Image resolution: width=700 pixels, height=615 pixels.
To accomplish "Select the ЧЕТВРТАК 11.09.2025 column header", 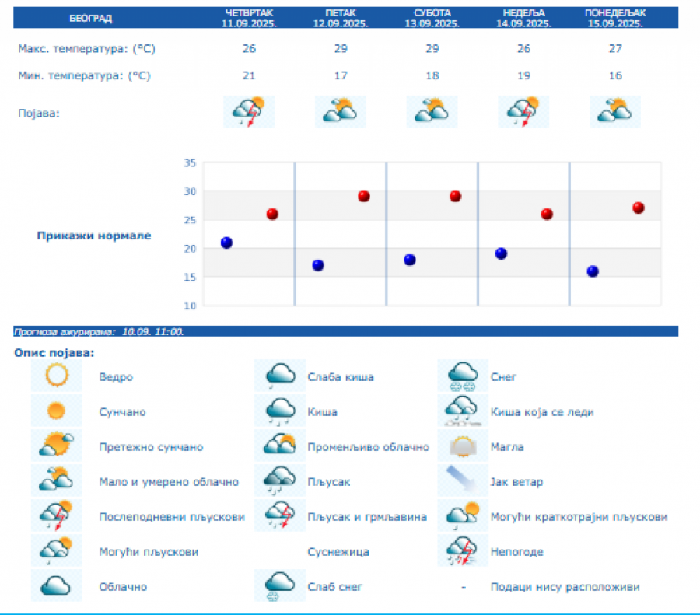I will tap(249, 18).
